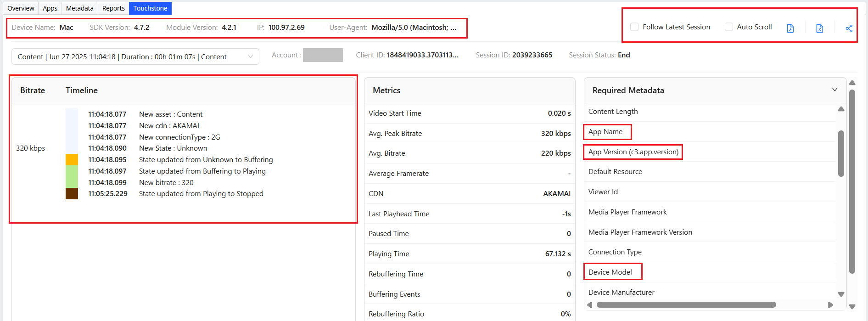
Task: Click metadata list scroll-down arrow
Action: click(841, 294)
